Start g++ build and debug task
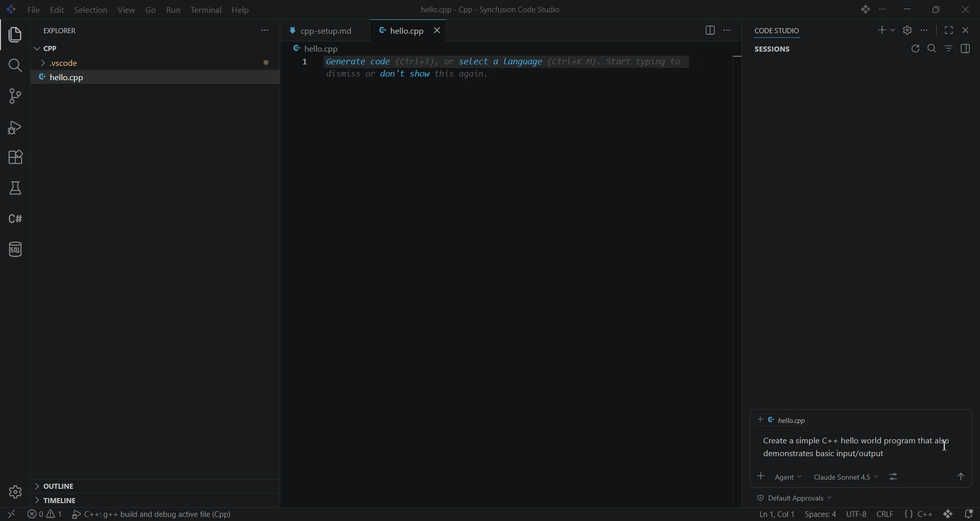 tap(152, 514)
